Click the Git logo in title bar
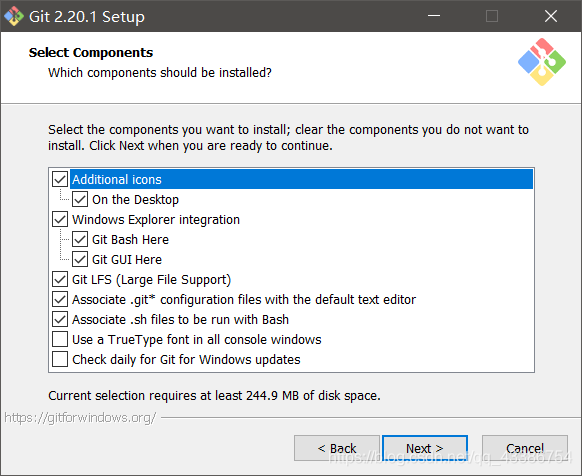Viewport: 582px width, 476px height. pyautogui.click(x=14, y=16)
